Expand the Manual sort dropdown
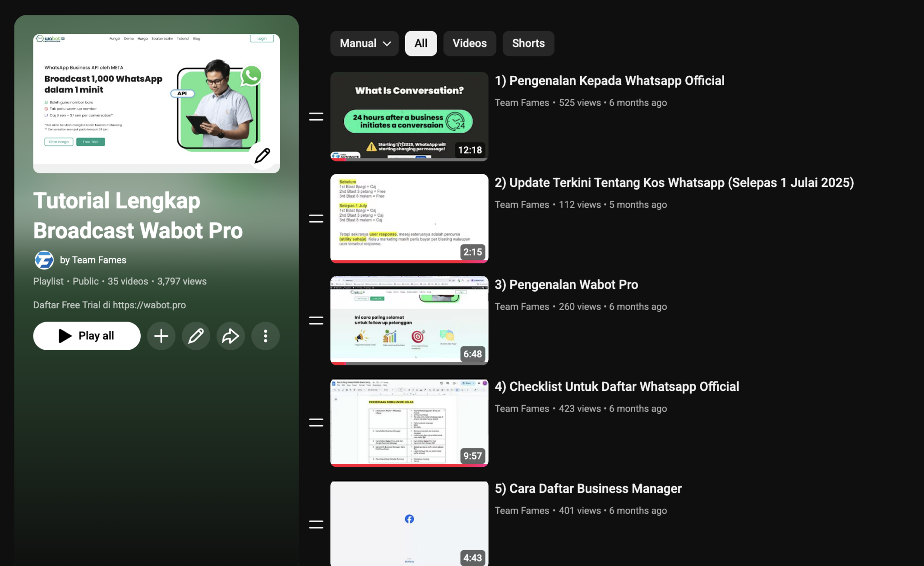The width and height of the screenshot is (924, 566). 365,43
